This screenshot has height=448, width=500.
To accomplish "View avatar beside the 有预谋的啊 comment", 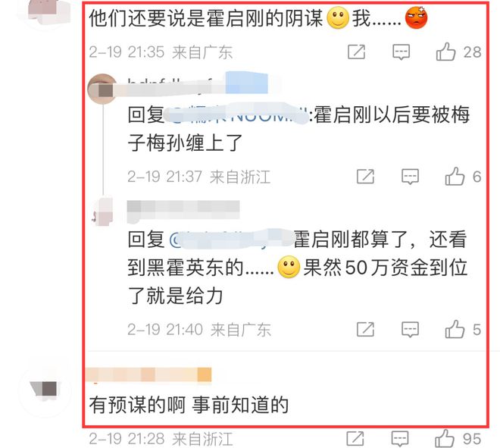I will click(45, 391).
